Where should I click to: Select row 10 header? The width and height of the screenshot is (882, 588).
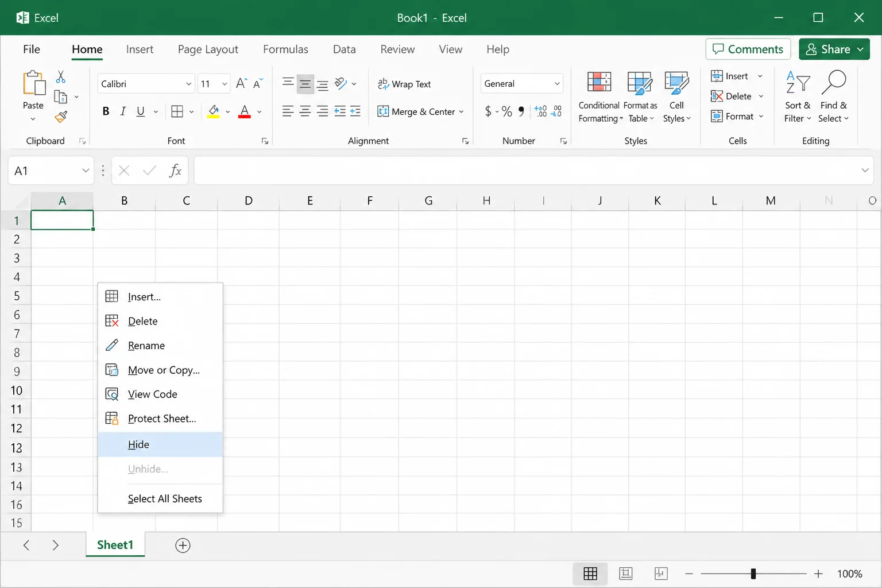(x=16, y=391)
